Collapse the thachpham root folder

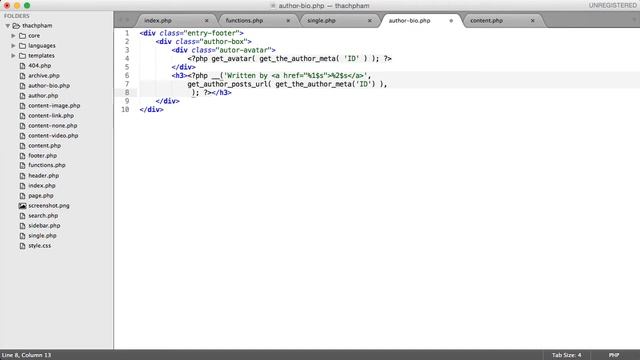tap(7, 26)
